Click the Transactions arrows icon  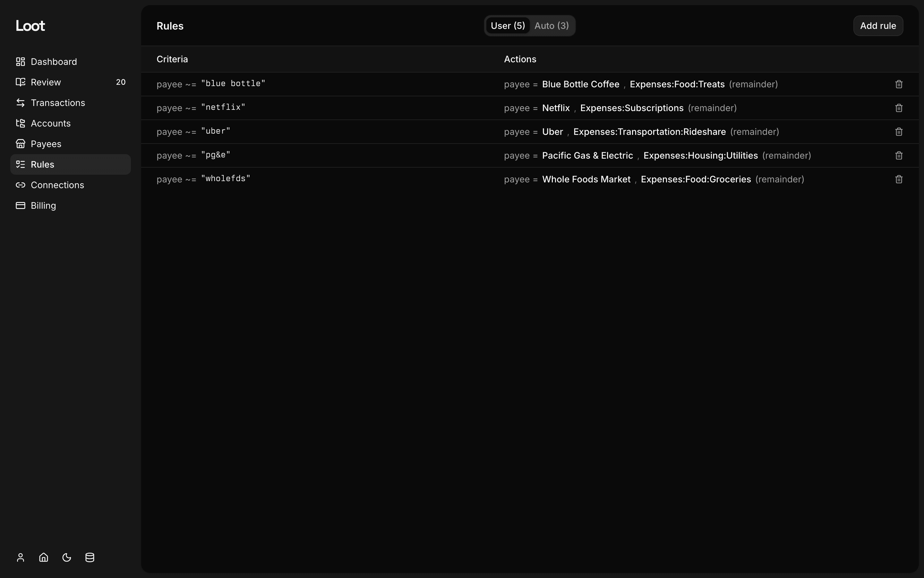(21, 103)
